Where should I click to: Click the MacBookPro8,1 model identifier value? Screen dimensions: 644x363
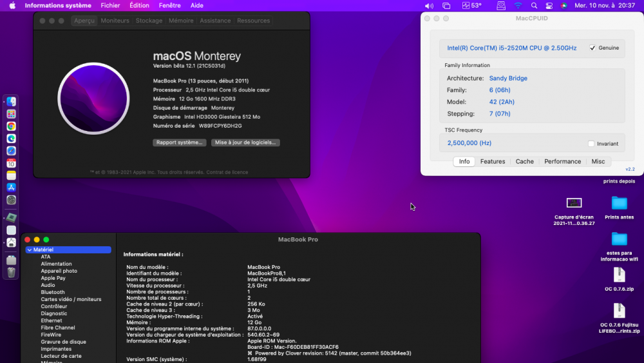point(267,273)
